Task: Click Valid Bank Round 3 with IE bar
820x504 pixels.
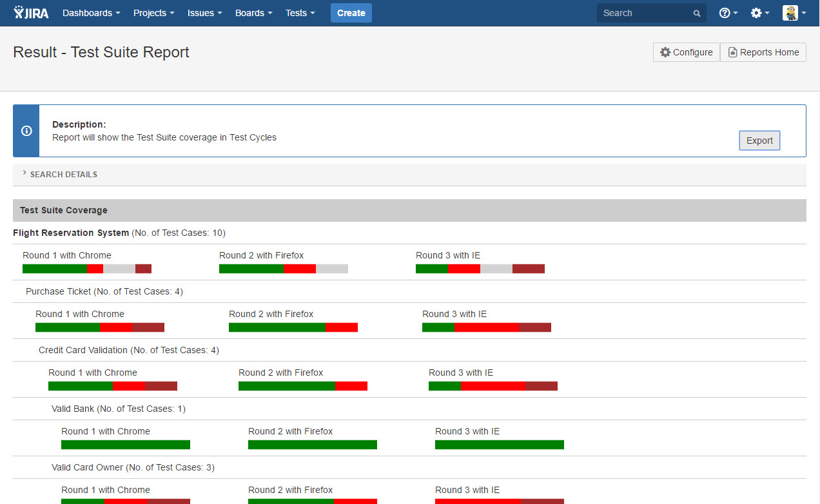Action: click(x=500, y=445)
